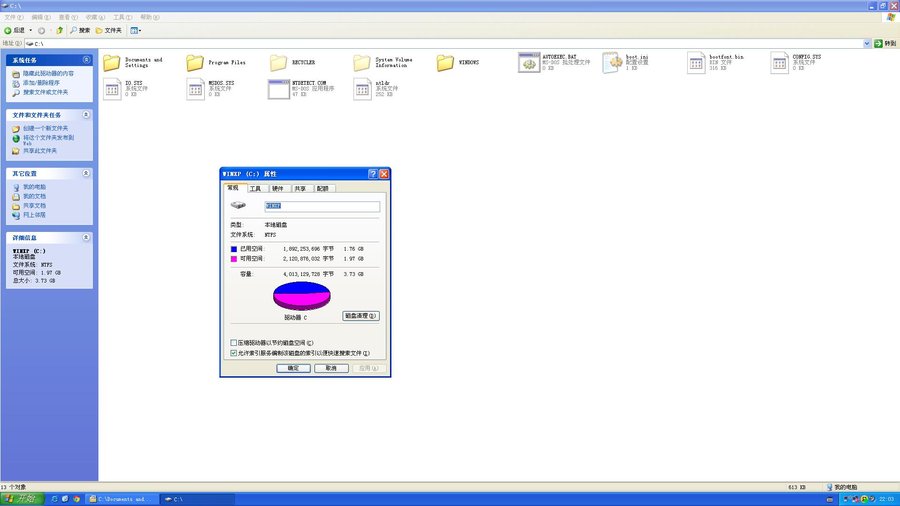
Task: Switch to the Tools (工具) tab
Action: click(255, 188)
